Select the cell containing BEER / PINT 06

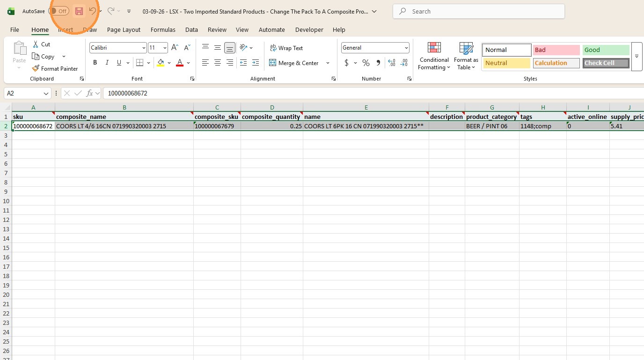click(x=492, y=126)
